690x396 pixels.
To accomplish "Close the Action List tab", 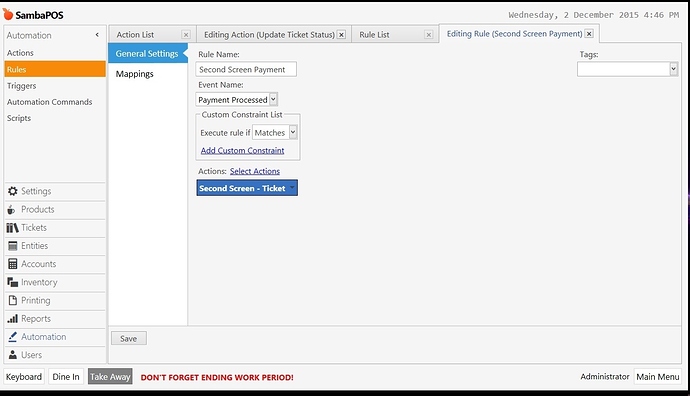I will pyautogui.click(x=186, y=35).
